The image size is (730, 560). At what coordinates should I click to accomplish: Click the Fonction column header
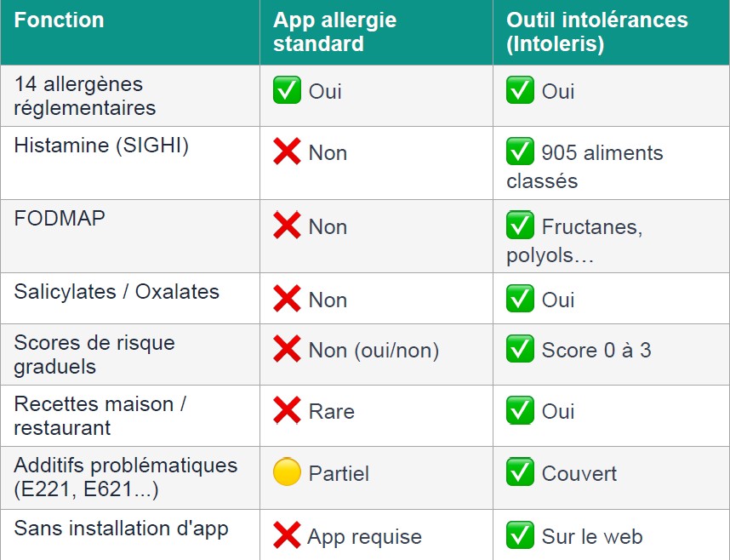point(60,20)
